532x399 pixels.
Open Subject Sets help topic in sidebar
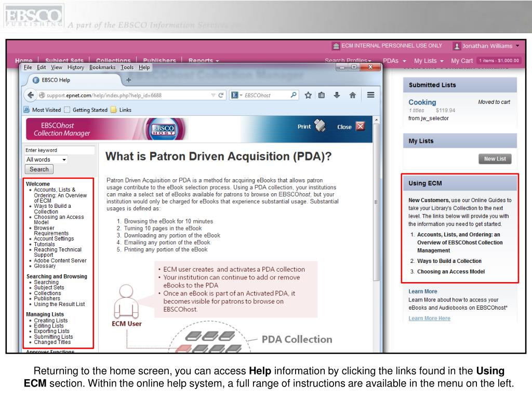pyautogui.click(x=49, y=288)
